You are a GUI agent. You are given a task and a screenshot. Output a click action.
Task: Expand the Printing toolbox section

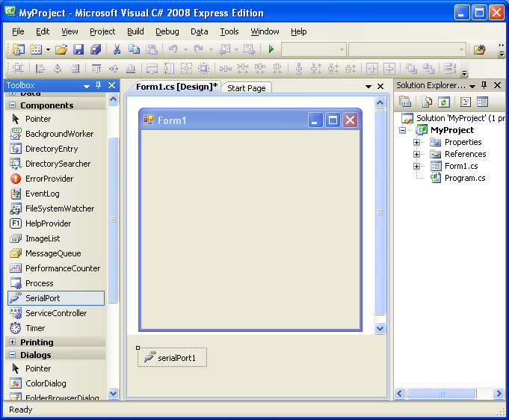tap(13, 342)
